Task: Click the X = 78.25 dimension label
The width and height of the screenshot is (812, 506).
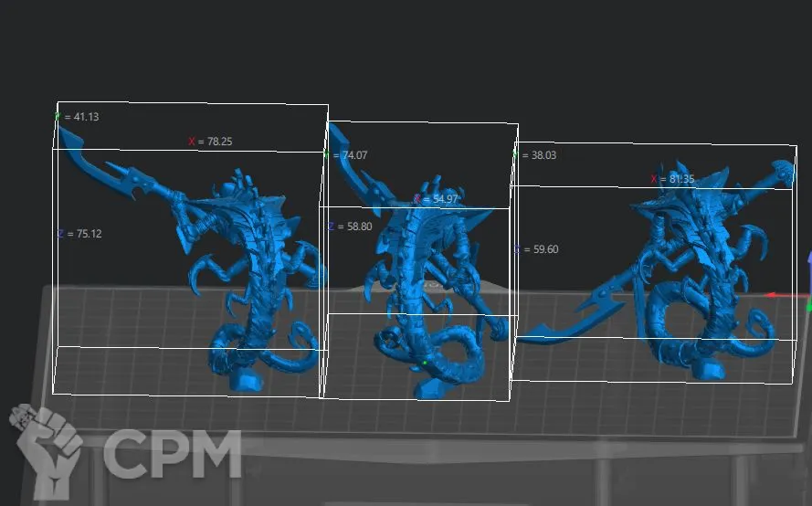Action: (x=210, y=142)
